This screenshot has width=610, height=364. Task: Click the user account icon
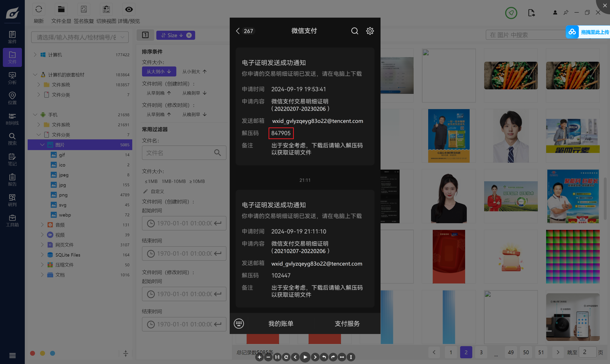(x=555, y=13)
